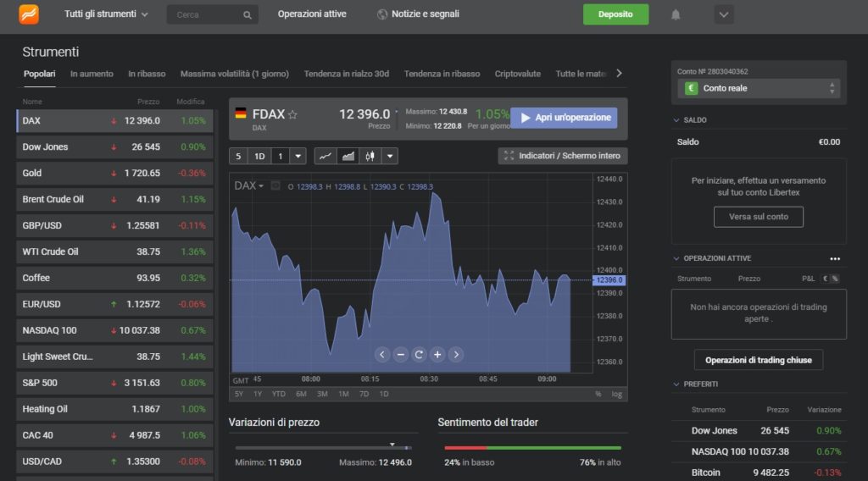The width and height of the screenshot is (868, 481).
Task: Open Tendenza in ribasso tab
Action: pos(442,74)
